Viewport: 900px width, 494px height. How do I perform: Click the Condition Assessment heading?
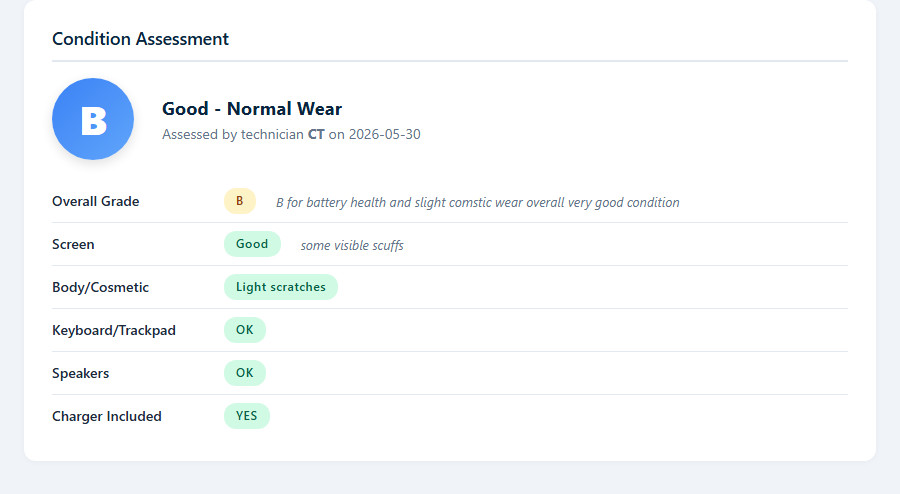140,39
